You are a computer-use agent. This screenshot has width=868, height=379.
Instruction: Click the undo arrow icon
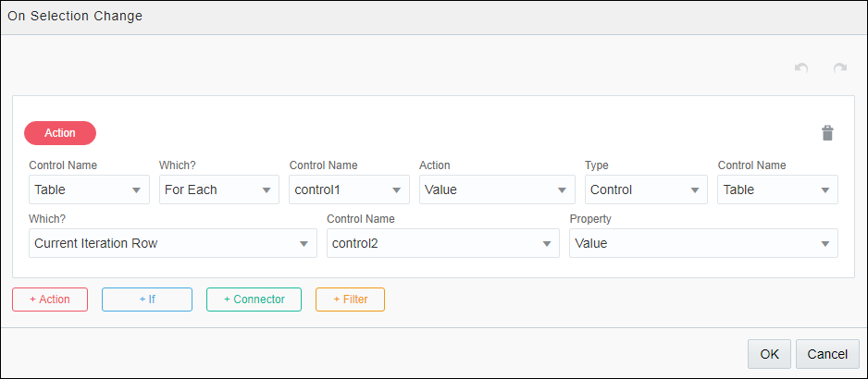[x=801, y=68]
